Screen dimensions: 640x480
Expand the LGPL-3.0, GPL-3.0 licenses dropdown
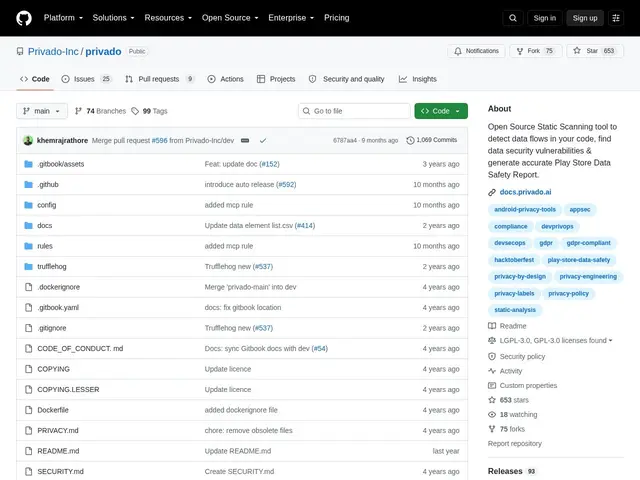tap(556, 340)
